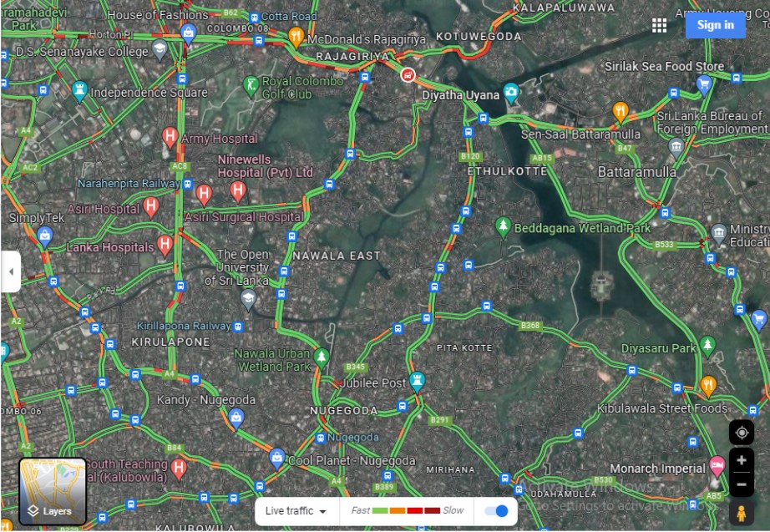The width and height of the screenshot is (770, 532).
Task: Toggle the live traffic switch off
Action: click(x=496, y=511)
